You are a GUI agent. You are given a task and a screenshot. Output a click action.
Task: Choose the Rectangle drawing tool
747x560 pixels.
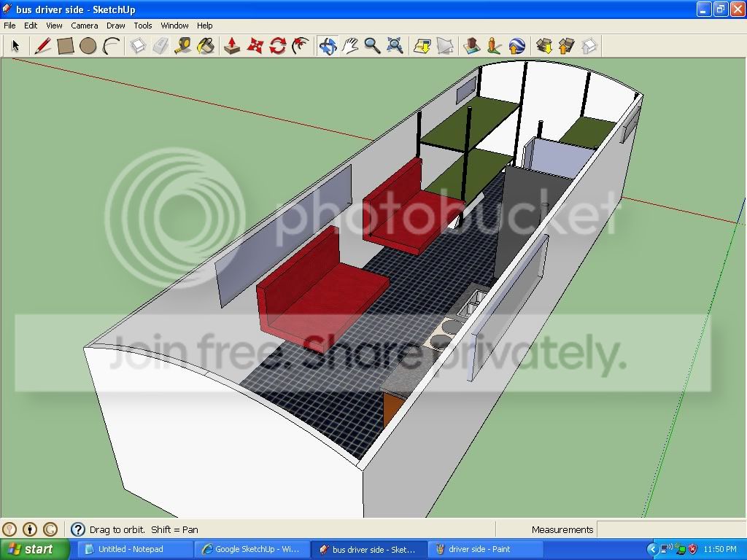pos(65,46)
